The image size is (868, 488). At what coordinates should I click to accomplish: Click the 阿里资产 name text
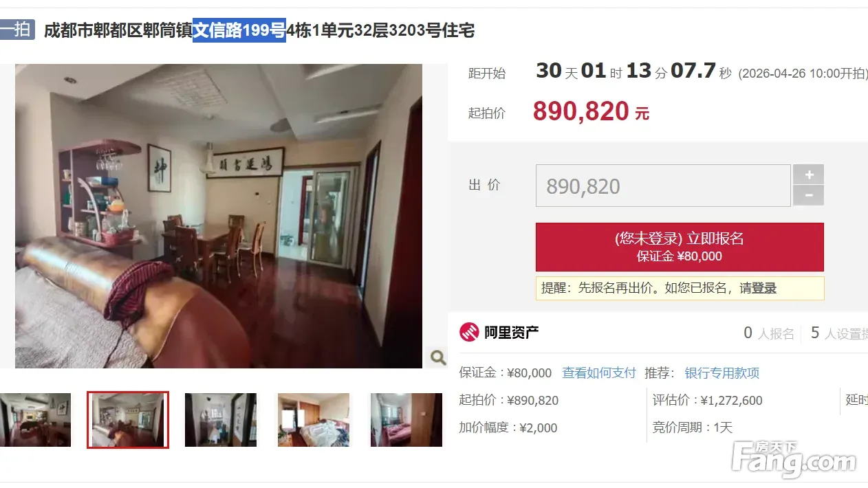512,333
